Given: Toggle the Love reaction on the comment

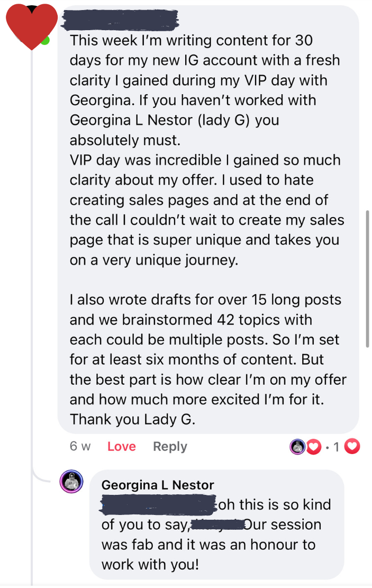Looking at the screenshot, I should (122, 446).
